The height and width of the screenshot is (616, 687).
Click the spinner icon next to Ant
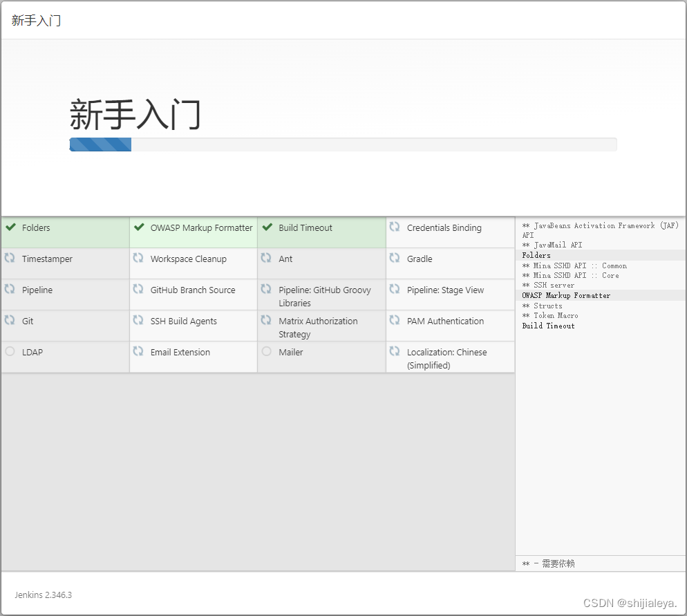coord(266,258)
